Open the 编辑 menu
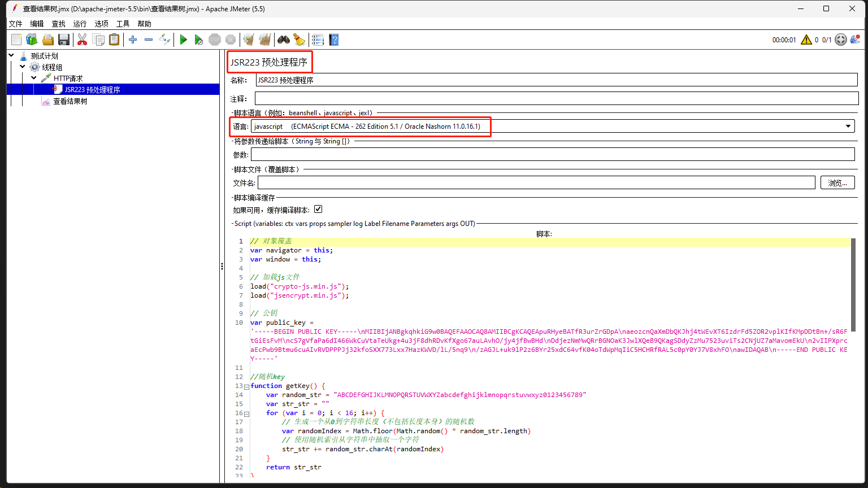 tap(37, 24)
